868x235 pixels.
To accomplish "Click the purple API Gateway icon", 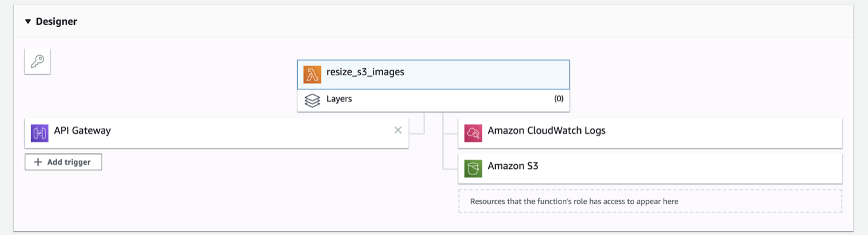I will point(39,133).
